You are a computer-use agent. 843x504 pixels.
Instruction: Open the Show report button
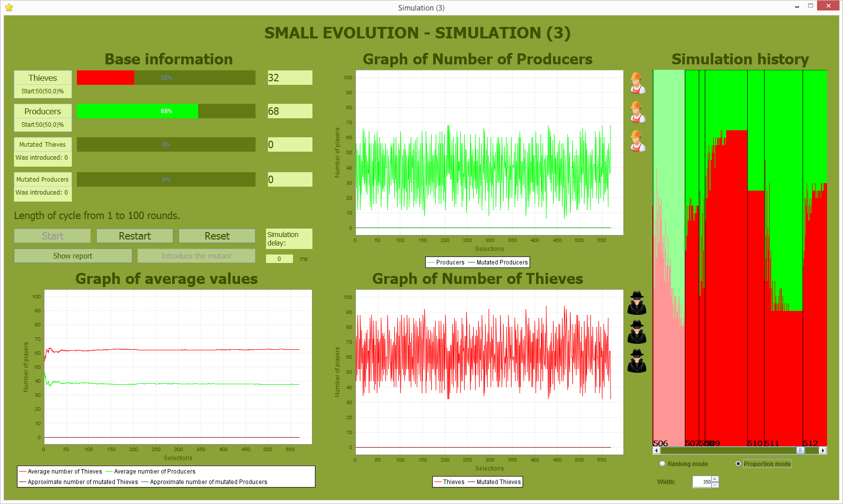tap(73, 256)
